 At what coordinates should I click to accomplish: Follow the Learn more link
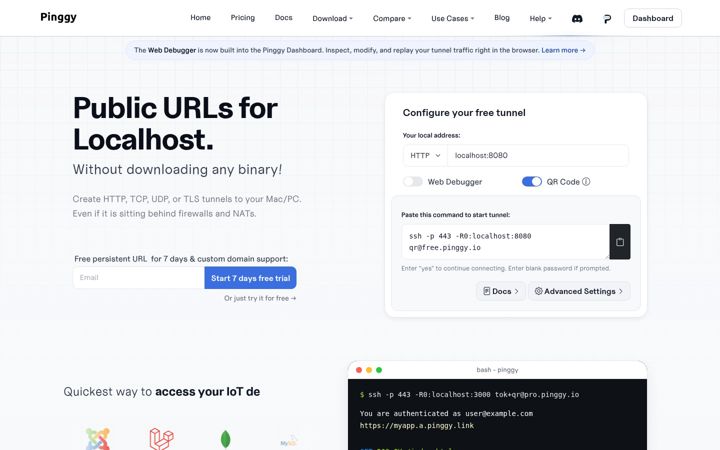[563, 50]
